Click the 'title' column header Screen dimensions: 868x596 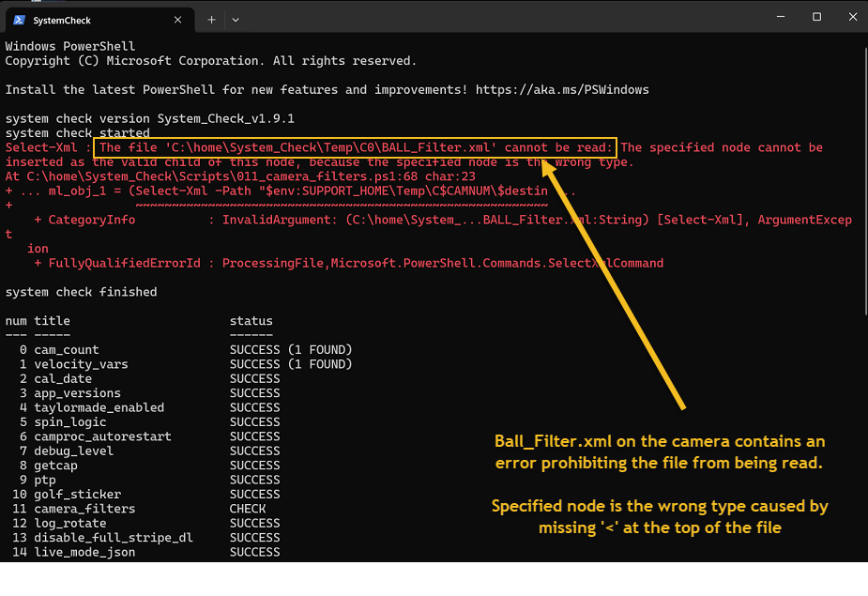click(52, 321)
